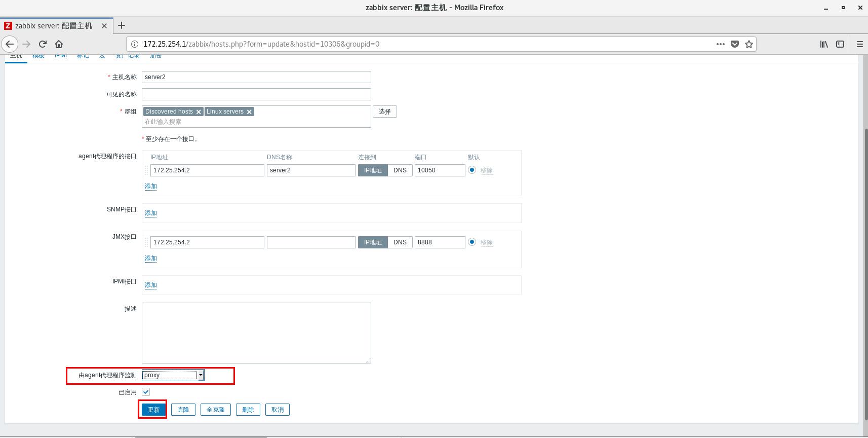Click the 端口 column header

pos(421,157)
